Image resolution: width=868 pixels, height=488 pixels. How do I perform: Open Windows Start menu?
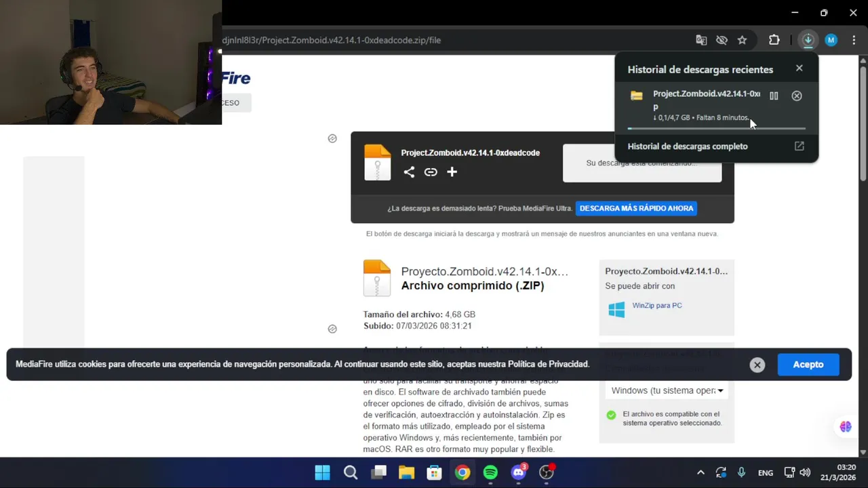point(323,472)
